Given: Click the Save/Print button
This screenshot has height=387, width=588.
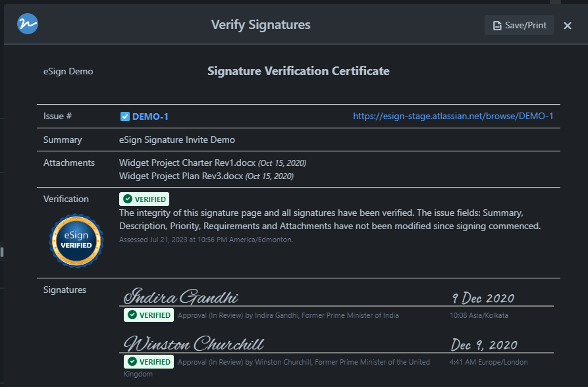Looking at the screenshot, I should [x=519, y=25].
